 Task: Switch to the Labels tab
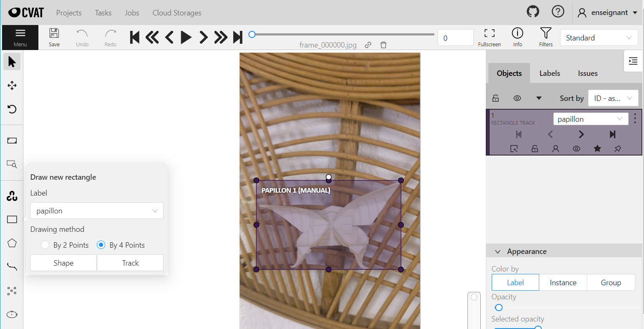pos(549,73)
